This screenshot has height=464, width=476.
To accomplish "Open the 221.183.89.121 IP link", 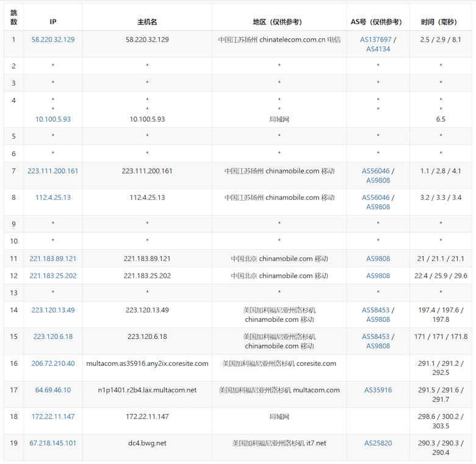I will pos(53,259).
